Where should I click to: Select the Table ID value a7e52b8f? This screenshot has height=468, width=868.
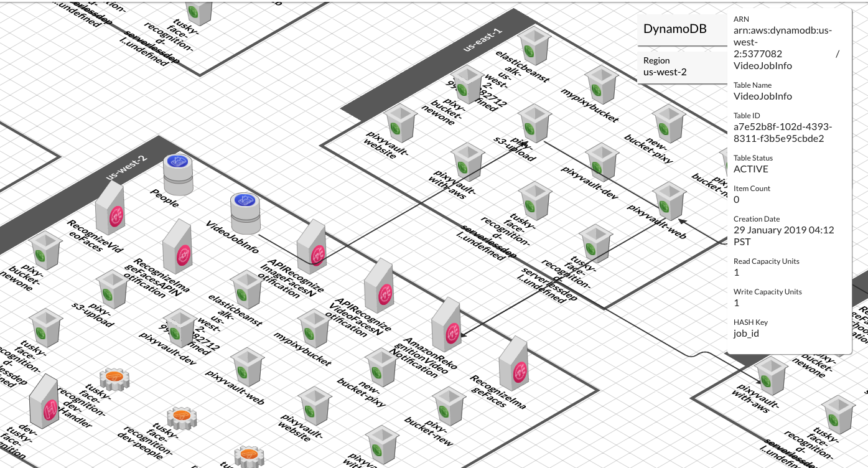[x=783, y=133]
